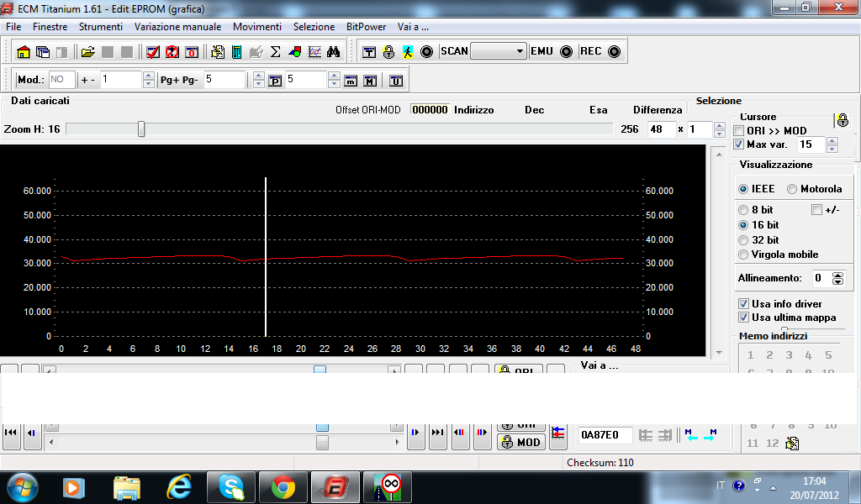Open the Strumenti menu
Screen dimensions: 861x504
click(101, 27)
